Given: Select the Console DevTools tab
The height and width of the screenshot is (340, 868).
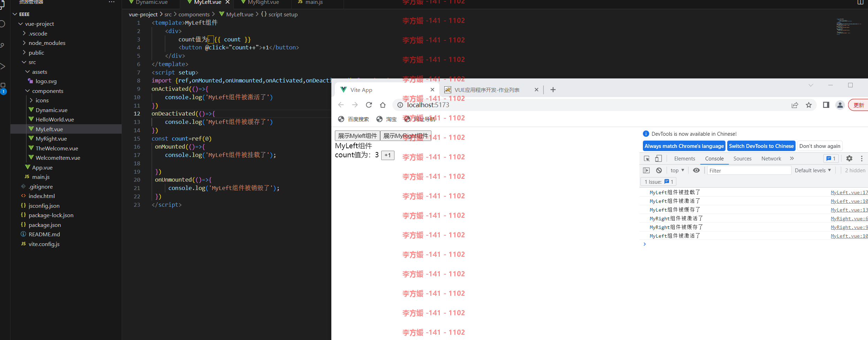Looking at the screenshot, I should point(714,159).
